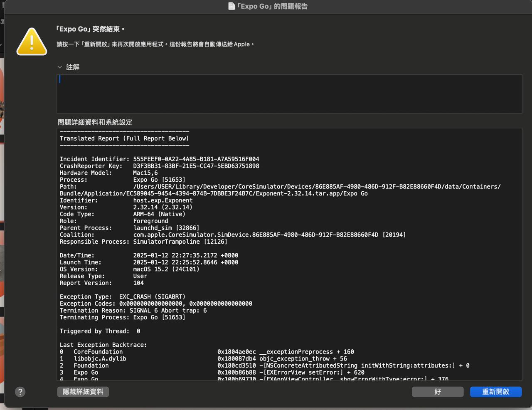Click the Termination Reason SIGNAL 6 line
The height and width of the screenshot is (410, 532).
click(133, 310)
